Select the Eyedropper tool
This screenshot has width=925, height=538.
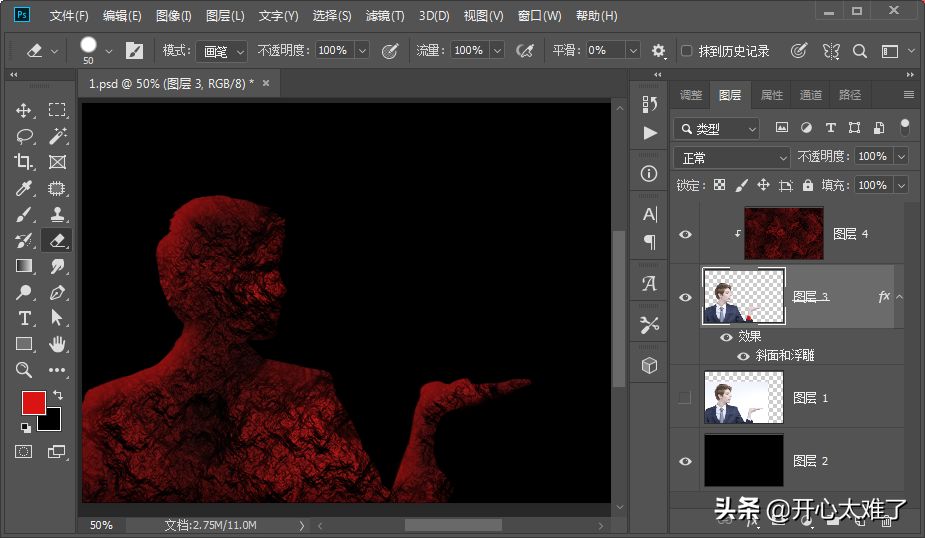(24, 188)
